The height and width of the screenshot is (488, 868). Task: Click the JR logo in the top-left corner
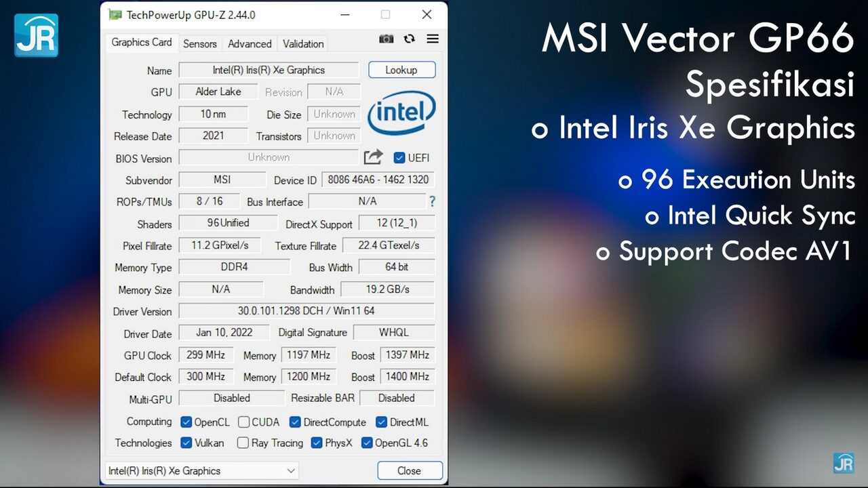point(35,37)
